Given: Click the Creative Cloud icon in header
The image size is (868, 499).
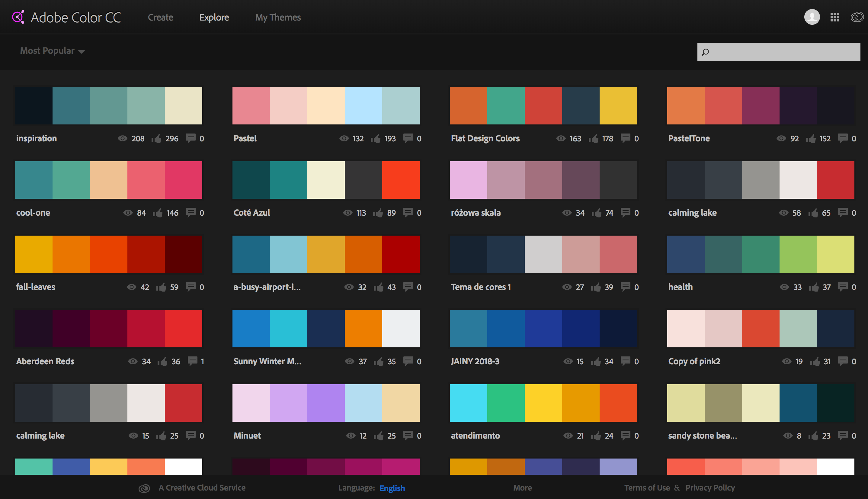Looking at the screenshot, I should click(x=857, y=17).
